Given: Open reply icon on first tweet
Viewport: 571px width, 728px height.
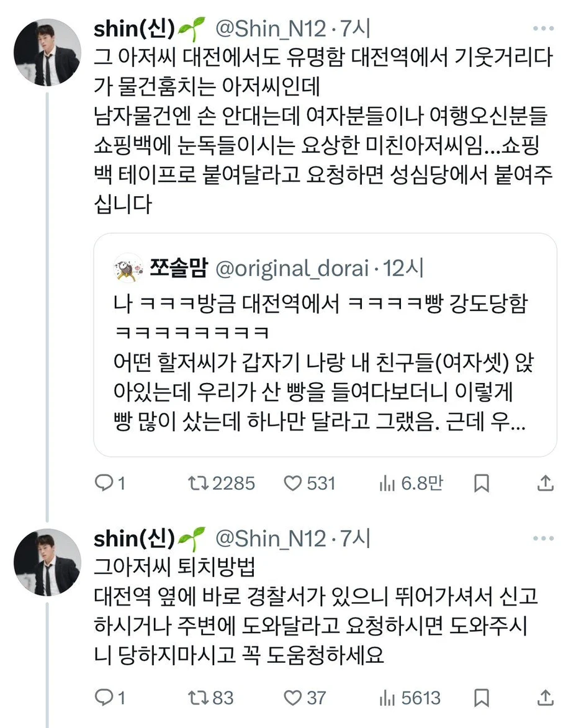Looking at the screenshot, I should pyautogui.click(x=103, y=483).
